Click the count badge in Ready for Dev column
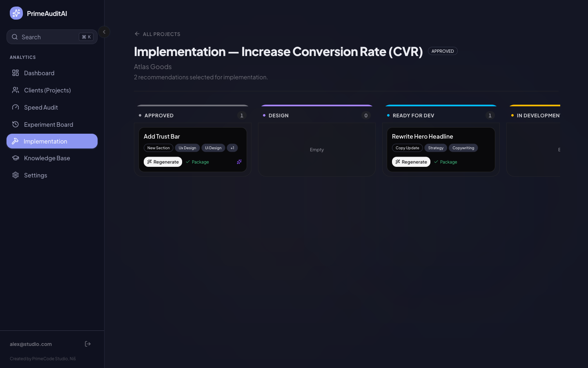 [x=490, y=116]
